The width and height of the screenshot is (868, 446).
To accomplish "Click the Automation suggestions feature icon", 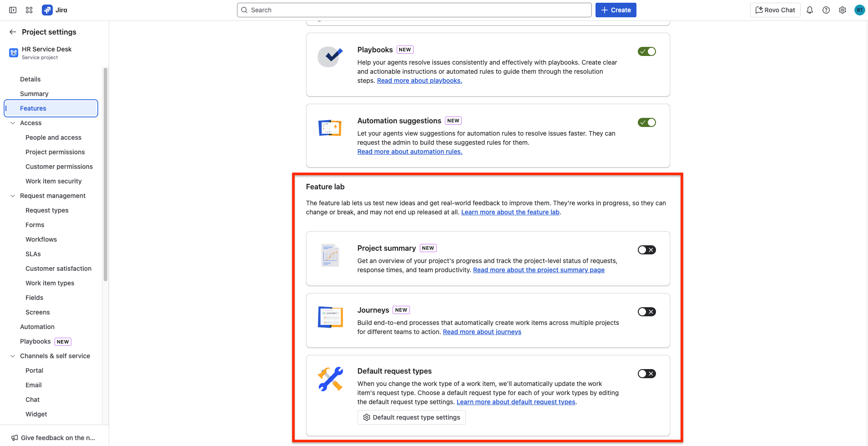I will pos(330,128).
